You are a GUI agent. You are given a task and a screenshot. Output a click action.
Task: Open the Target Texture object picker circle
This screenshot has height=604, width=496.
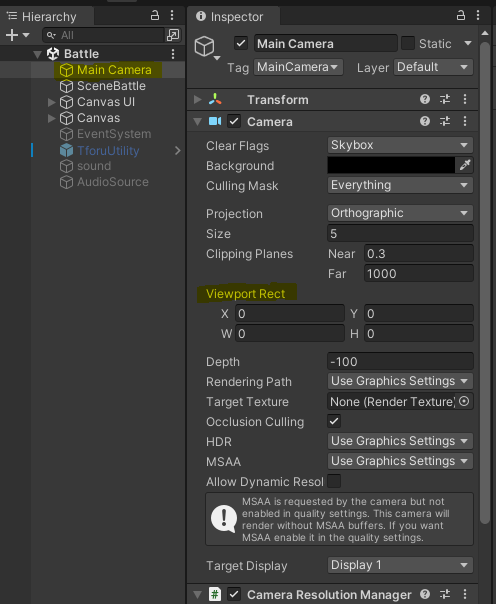[464, 401]
